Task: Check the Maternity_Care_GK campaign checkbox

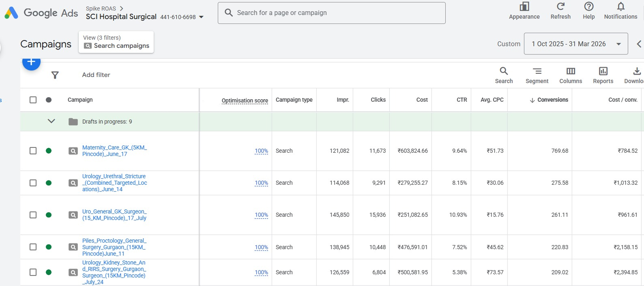Action: [x=33, y=151]
